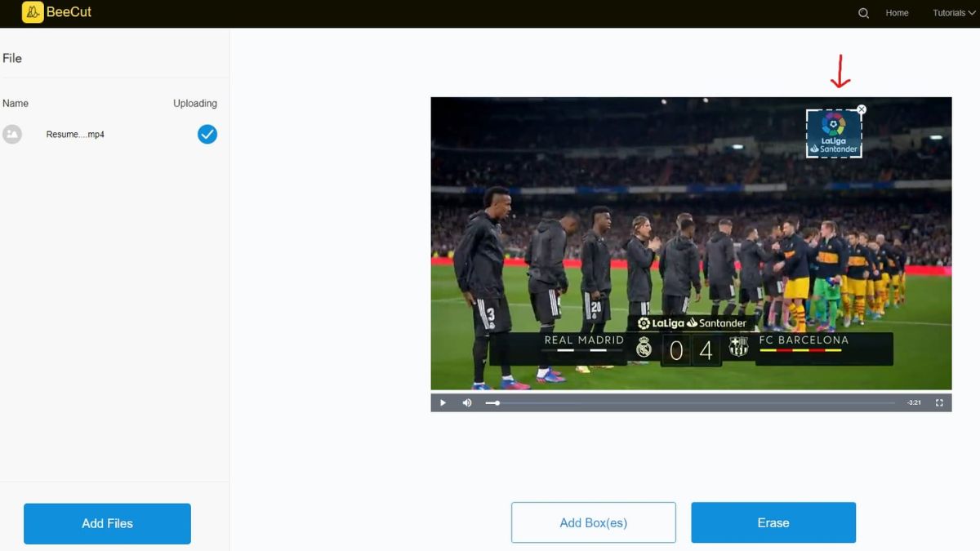Click the remaining time indicator -3:21
The image size is (980, 551).
click(914, 402)
